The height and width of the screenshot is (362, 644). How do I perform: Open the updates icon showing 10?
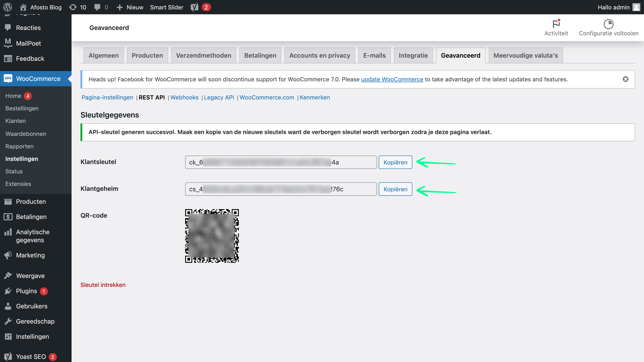pos(73,7)
